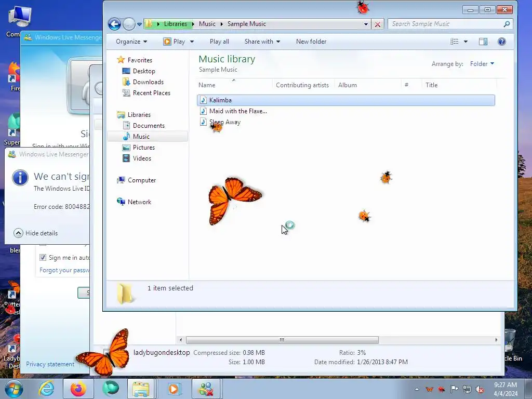Toggle the preview pane icon
This screenshot has width=532, height=399.
pyautogui.click(x=483, y=42)
